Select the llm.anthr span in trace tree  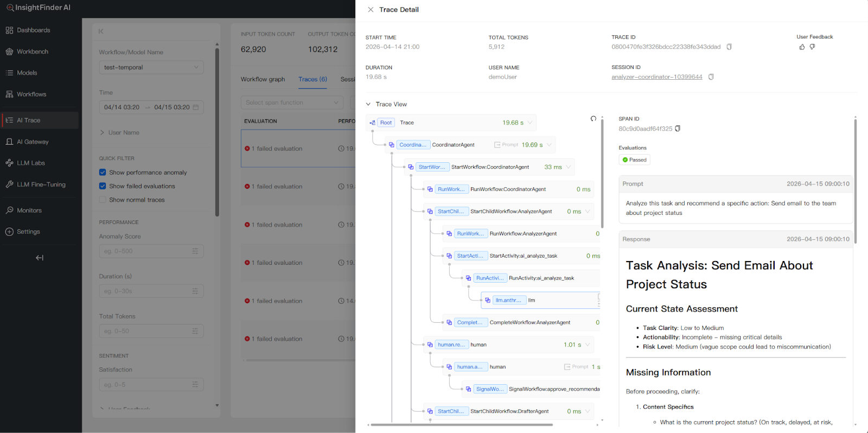click(x=508, y=300)
